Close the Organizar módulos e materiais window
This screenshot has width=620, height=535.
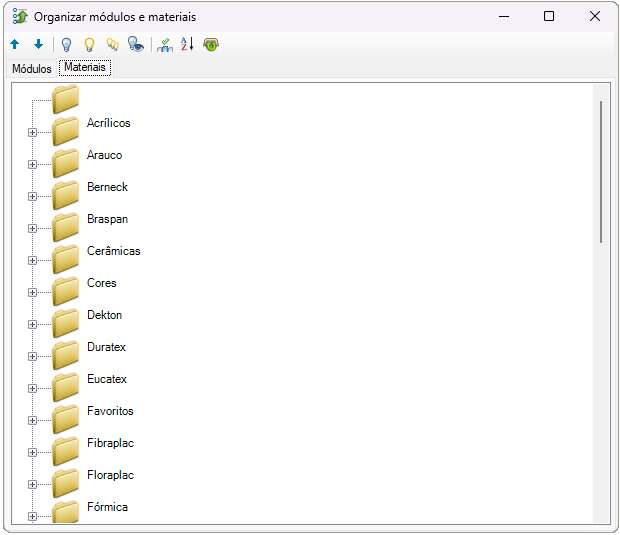(x=595, y=17)
